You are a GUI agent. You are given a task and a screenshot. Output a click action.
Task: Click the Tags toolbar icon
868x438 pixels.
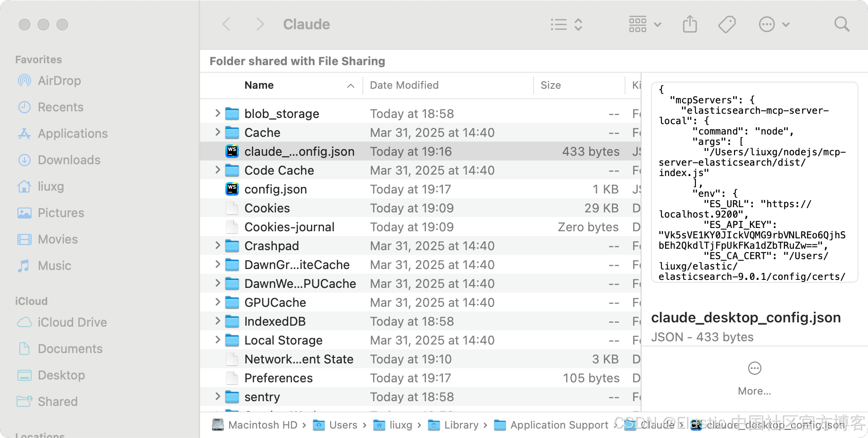(x=727, y=24)
